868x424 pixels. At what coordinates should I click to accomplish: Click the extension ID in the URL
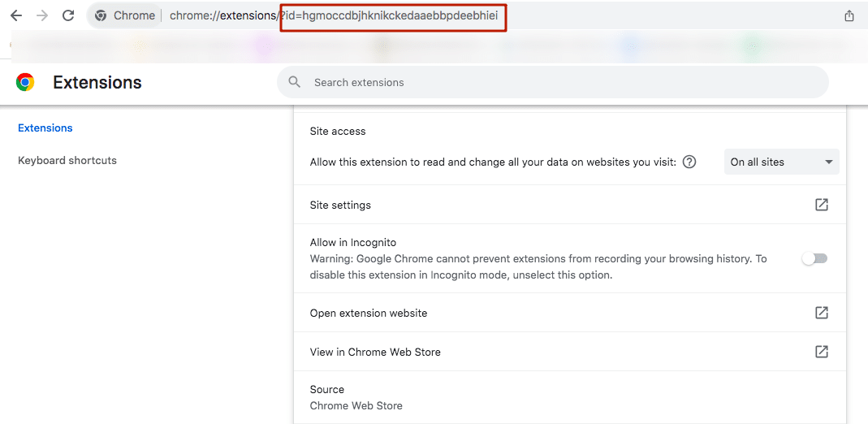[394, 15]
